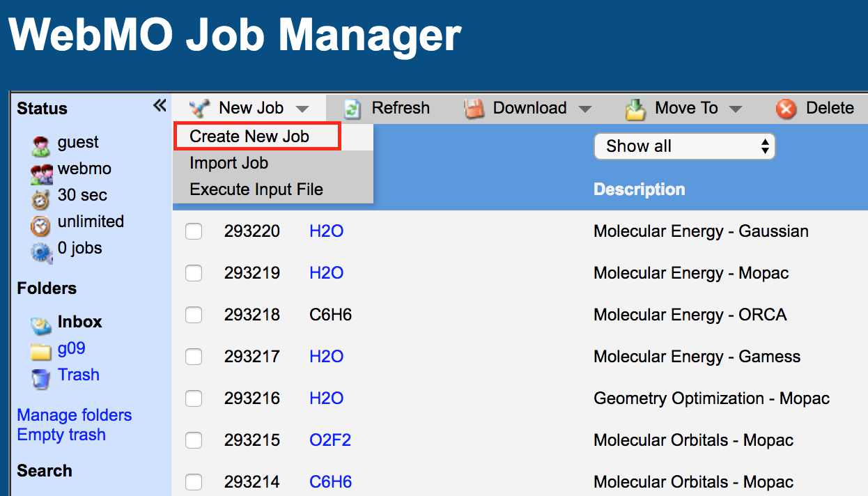Click the Move To folder icon

(x=635, y=109)
